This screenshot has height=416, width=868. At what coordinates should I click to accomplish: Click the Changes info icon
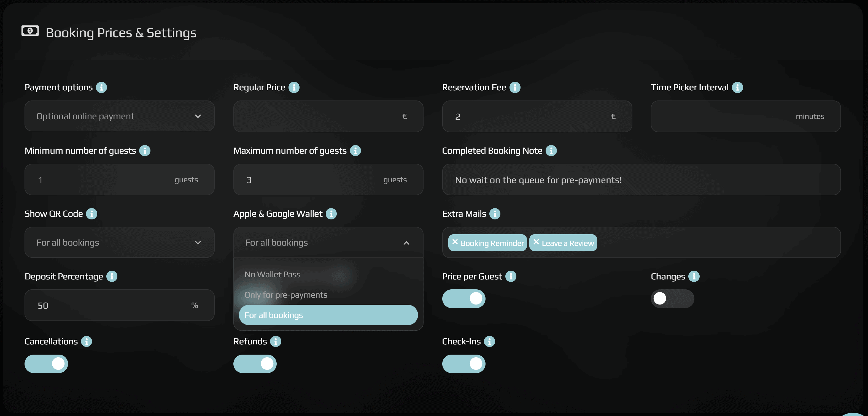694,276
